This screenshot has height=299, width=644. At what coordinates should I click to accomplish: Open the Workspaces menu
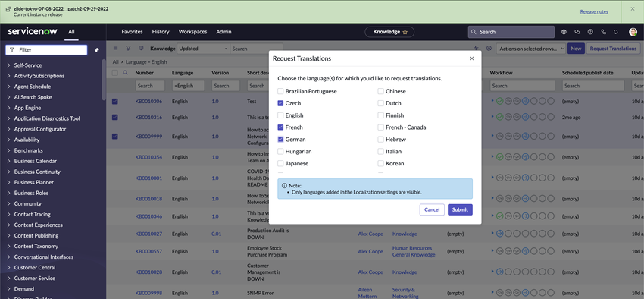tap(192, 32)
